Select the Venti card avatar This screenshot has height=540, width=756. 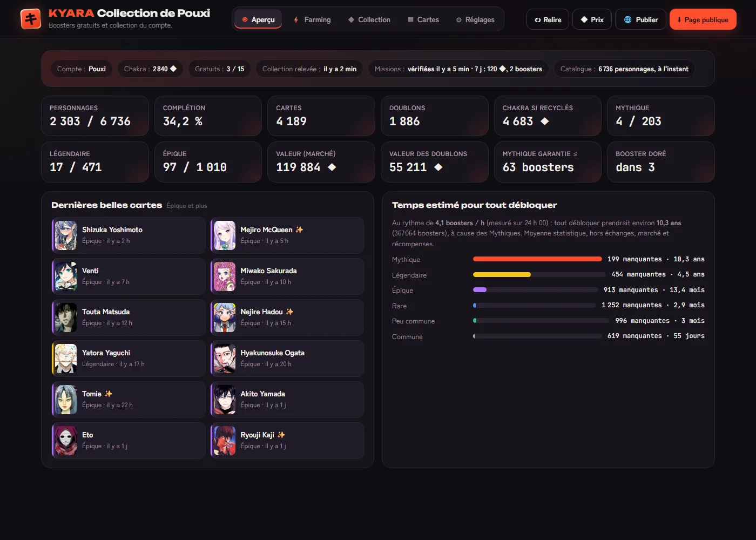66,276
